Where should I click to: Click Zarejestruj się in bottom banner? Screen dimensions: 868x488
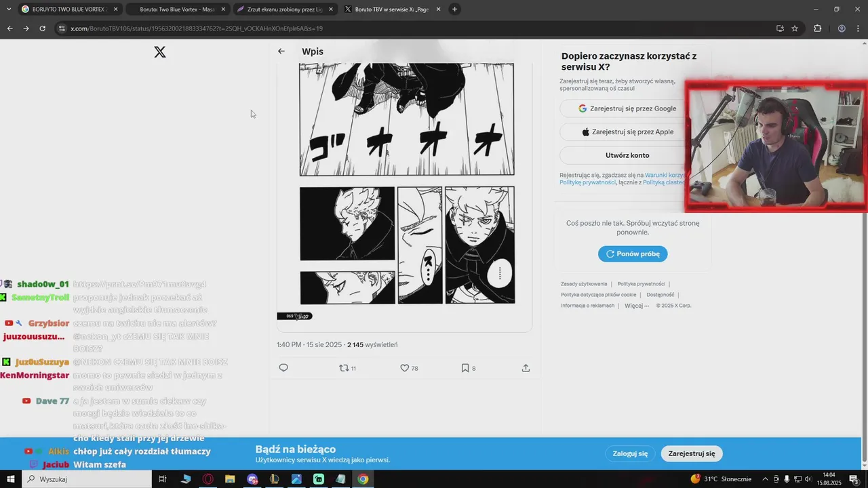coord(692,453)
